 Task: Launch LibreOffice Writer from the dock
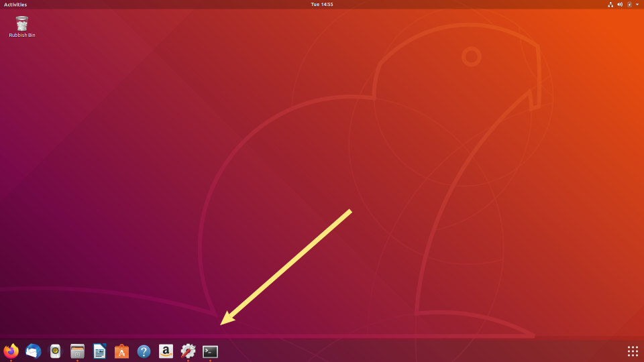(99, 351)
